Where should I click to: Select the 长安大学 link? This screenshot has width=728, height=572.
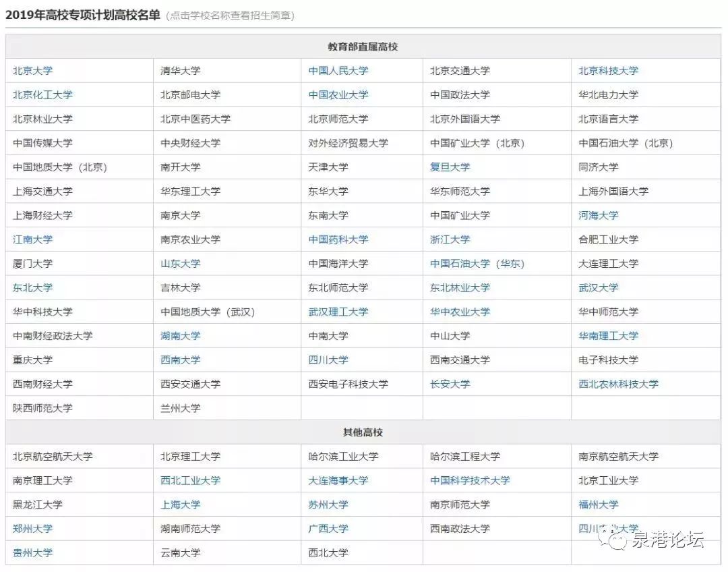450,384
